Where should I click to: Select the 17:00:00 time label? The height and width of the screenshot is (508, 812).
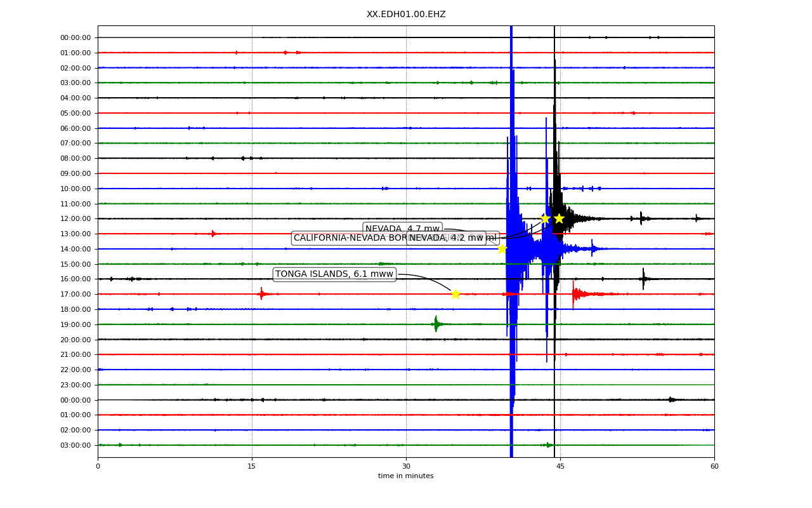coord(75,294)
